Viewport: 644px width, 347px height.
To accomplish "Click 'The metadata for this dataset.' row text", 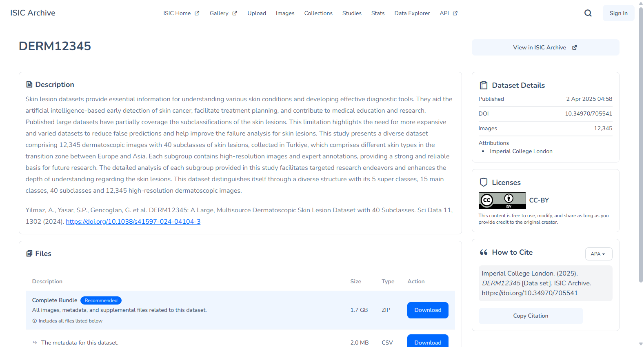I will [x=80, y=343].
